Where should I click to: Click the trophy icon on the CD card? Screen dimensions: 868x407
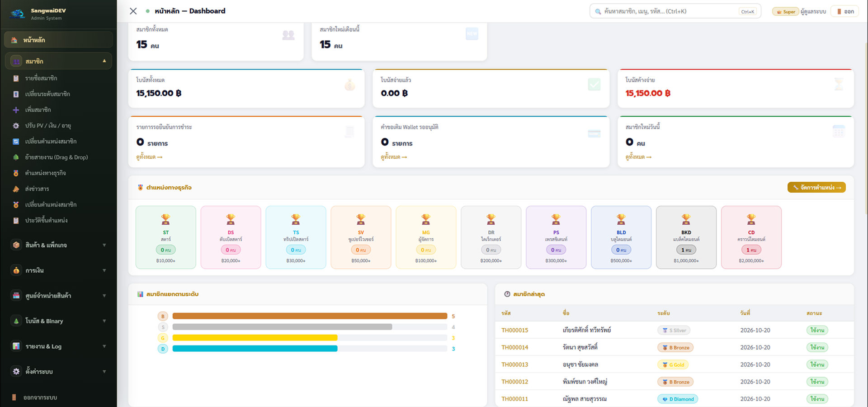751,219
